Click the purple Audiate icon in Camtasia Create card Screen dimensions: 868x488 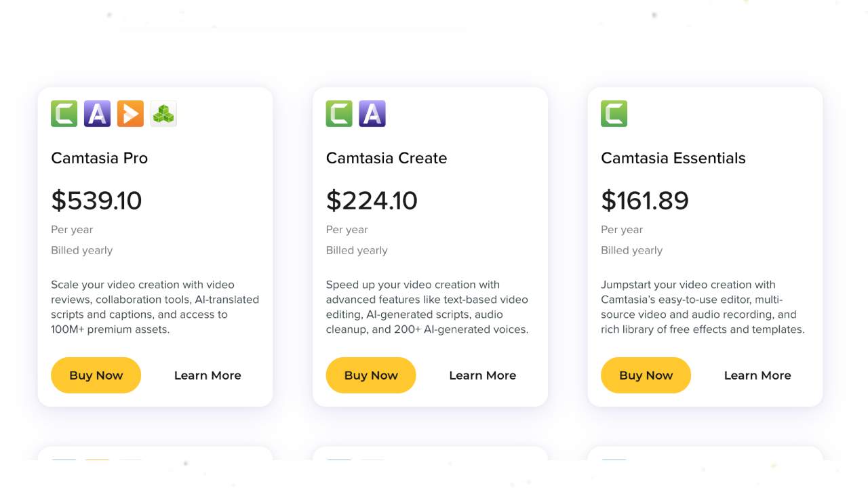click(372, 114)
